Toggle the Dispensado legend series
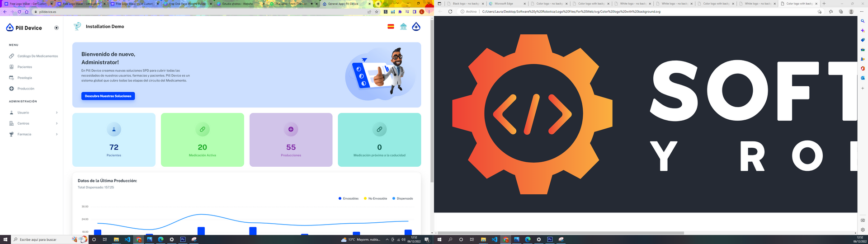This screenshot has height=244, width=868. (402, 198)
